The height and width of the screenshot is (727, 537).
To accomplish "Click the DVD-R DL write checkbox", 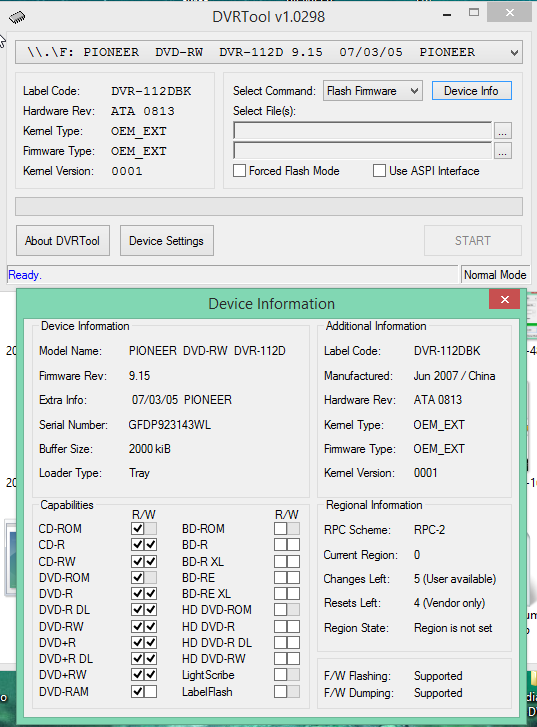I will point(151,610).
